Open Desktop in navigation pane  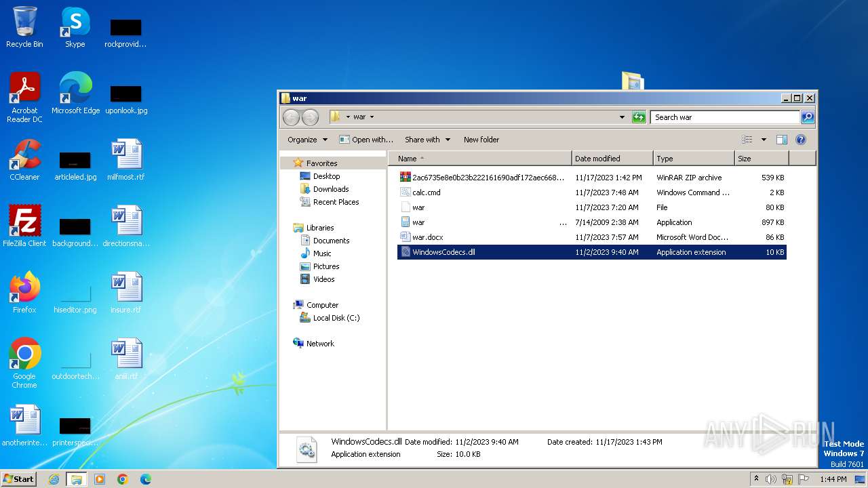[x=326, y=176]
